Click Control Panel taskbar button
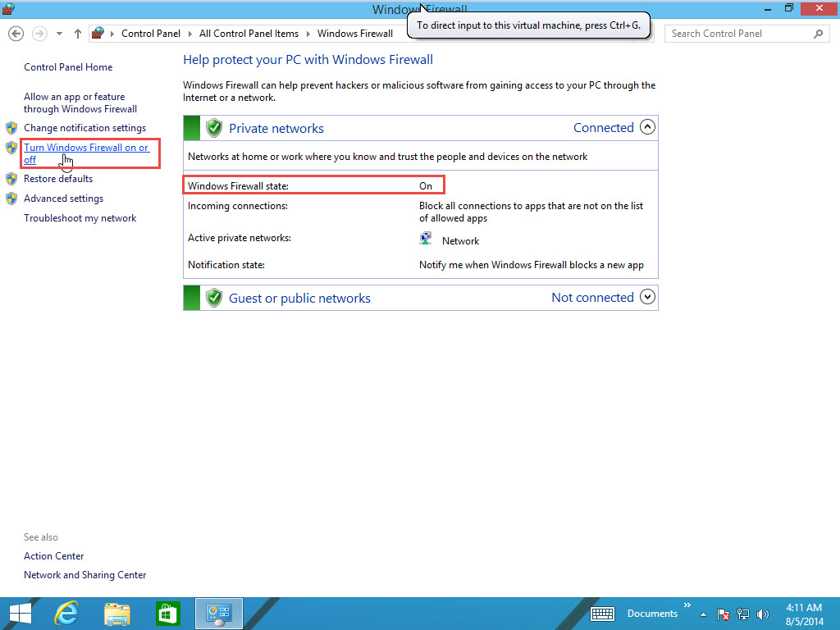 pyautogui.click(x=218, y=614)
